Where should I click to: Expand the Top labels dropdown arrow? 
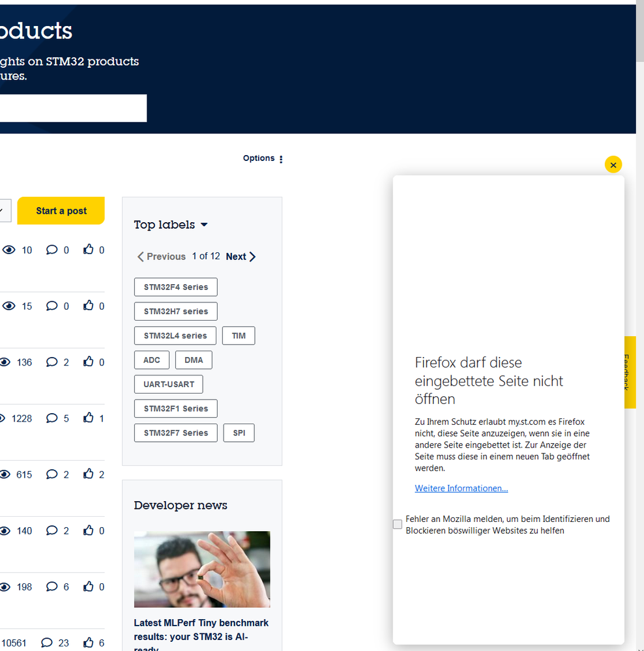point(204,225)
